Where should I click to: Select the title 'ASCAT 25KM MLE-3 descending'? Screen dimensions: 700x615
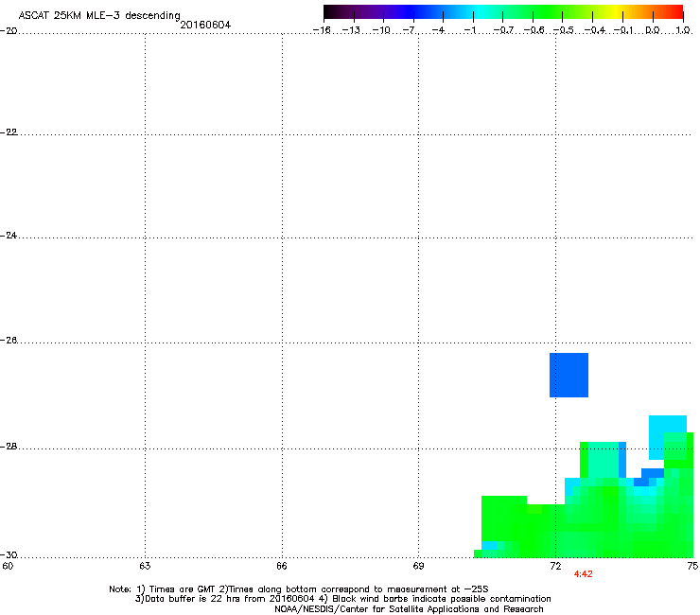[99, 16]
